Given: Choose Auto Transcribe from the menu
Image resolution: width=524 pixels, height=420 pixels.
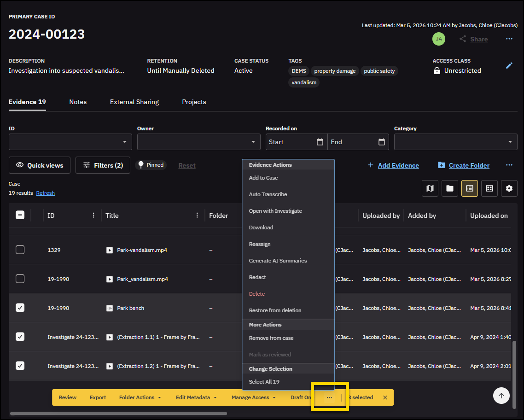Looking at the screenshot, I should pos(268,194).
